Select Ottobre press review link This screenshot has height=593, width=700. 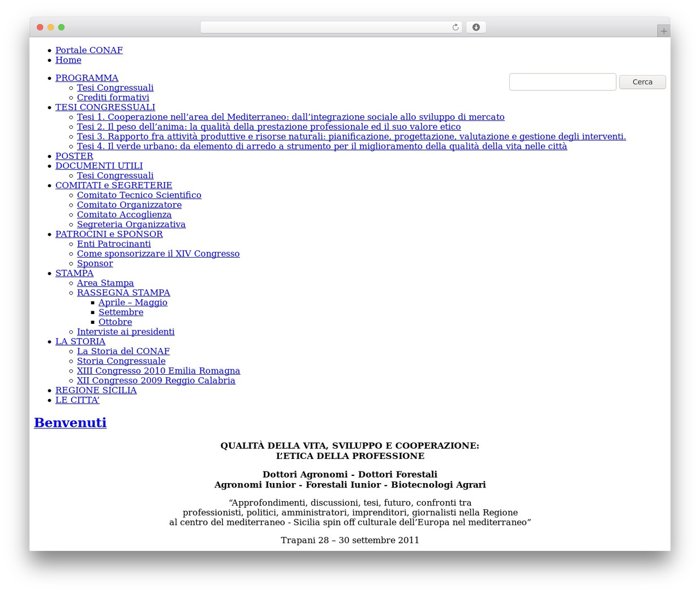[115, 322]
